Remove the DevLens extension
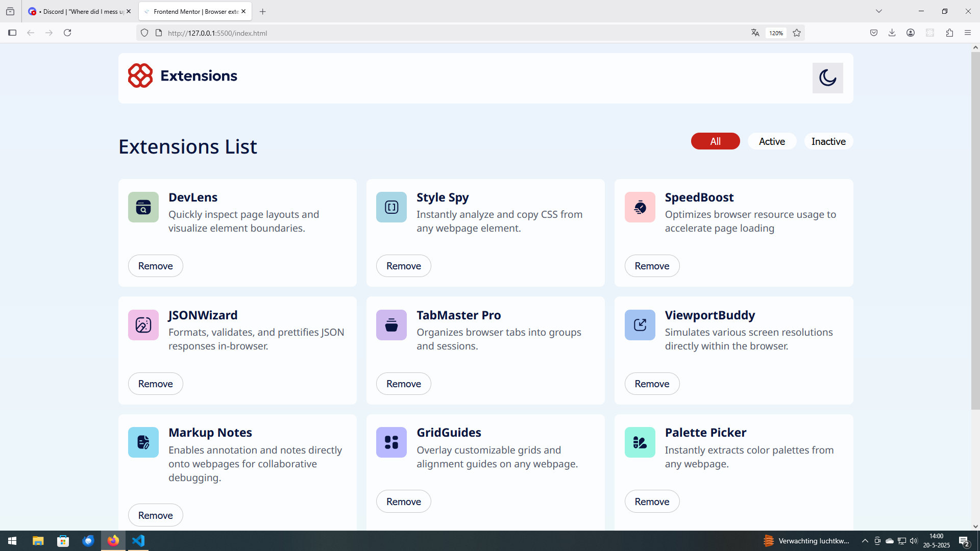The height and width of the screenshot is (551, 980). (155, 266)
